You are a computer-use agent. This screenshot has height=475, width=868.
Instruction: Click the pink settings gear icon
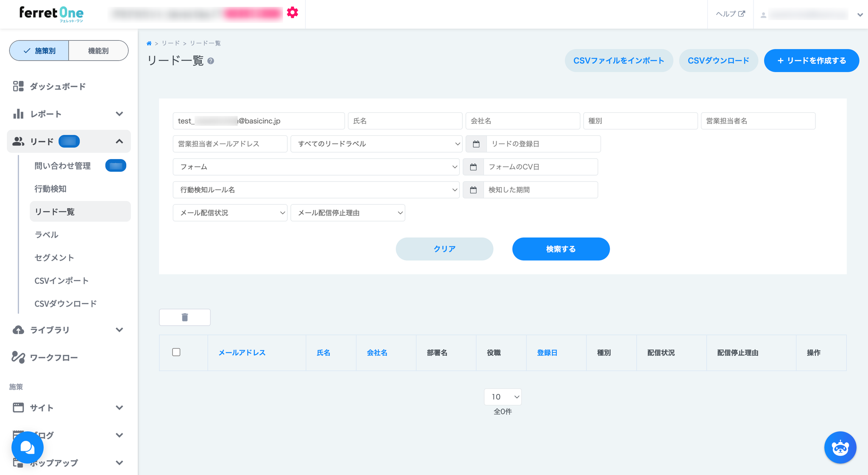point(292,13)
